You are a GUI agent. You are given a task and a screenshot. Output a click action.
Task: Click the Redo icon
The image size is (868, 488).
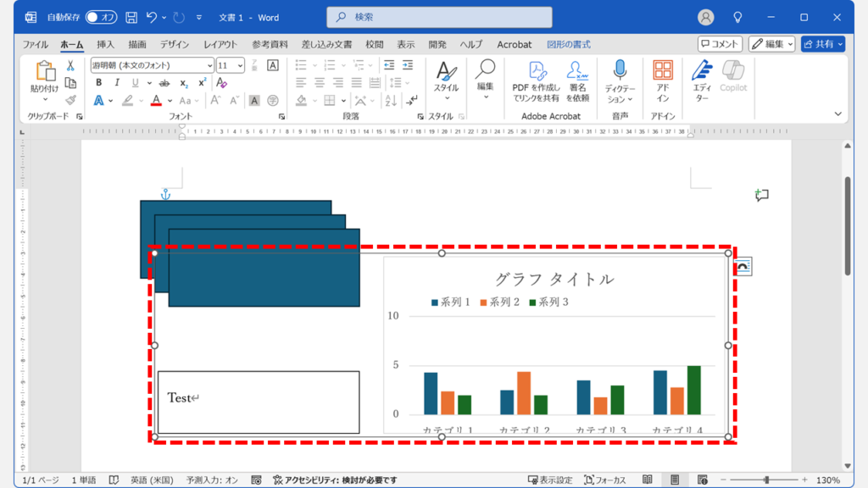pyautogui.click(x=178, y=18)
